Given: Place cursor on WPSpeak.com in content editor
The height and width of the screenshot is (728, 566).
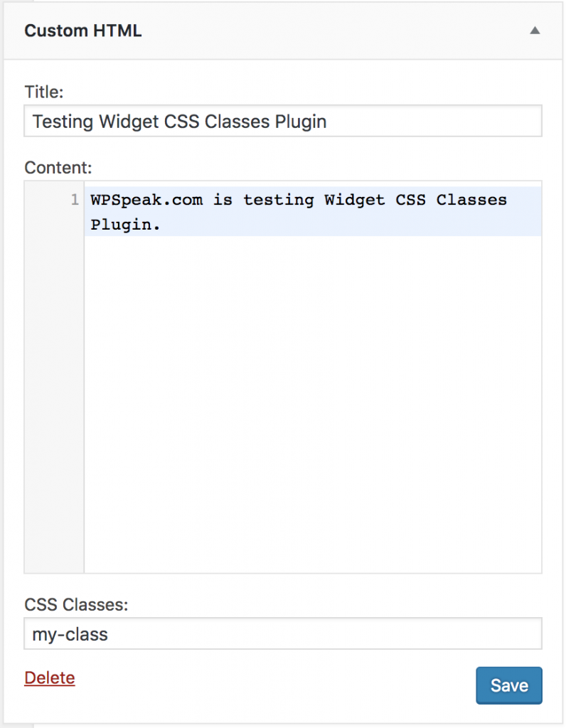Looking at the screenshot, I should click(146, 200).
